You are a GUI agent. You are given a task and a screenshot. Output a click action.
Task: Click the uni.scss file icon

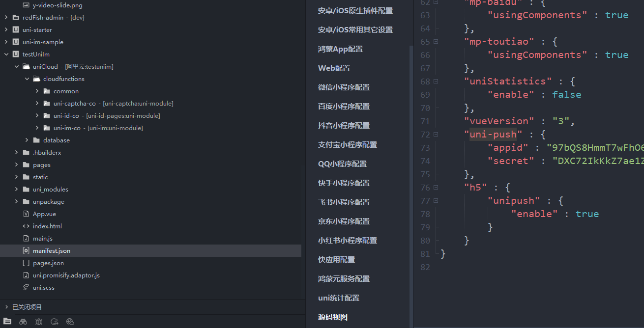[x=27, y=287]
